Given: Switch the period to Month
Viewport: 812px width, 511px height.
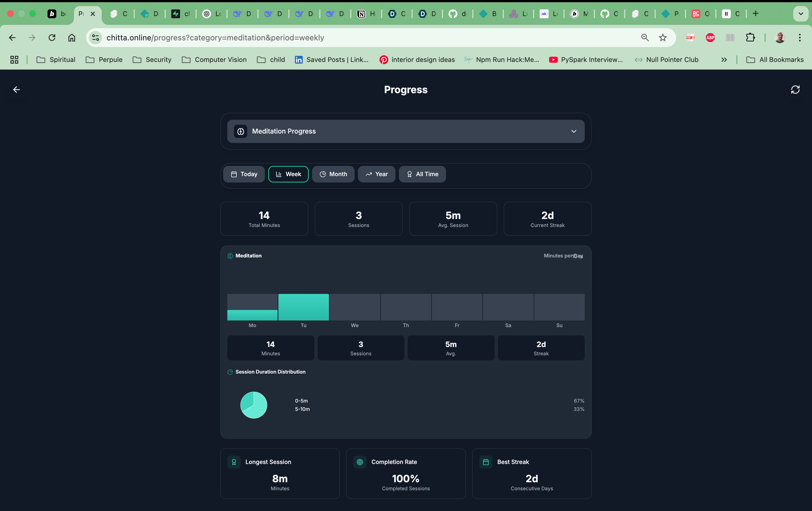Looking at the screenshot, I should [x=333, y=174].
